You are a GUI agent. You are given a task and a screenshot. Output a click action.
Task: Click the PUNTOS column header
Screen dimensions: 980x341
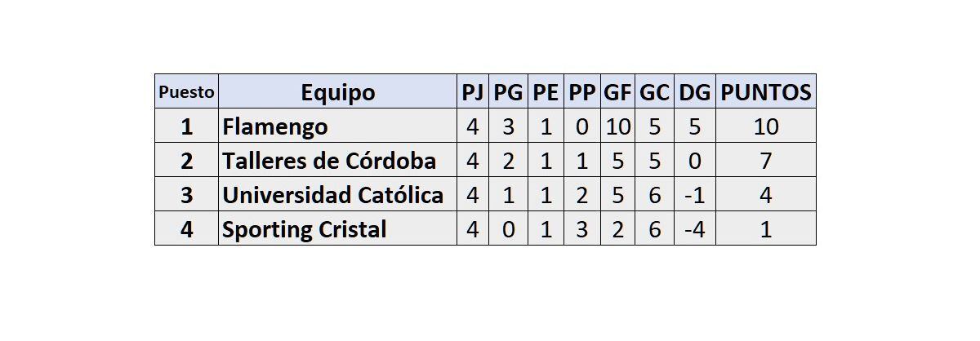pyautogui.click(x=765, y=92)
